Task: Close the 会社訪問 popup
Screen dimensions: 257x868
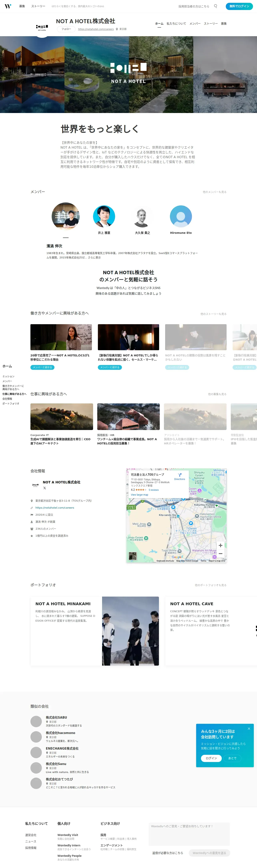Action: tap(249, 728)
